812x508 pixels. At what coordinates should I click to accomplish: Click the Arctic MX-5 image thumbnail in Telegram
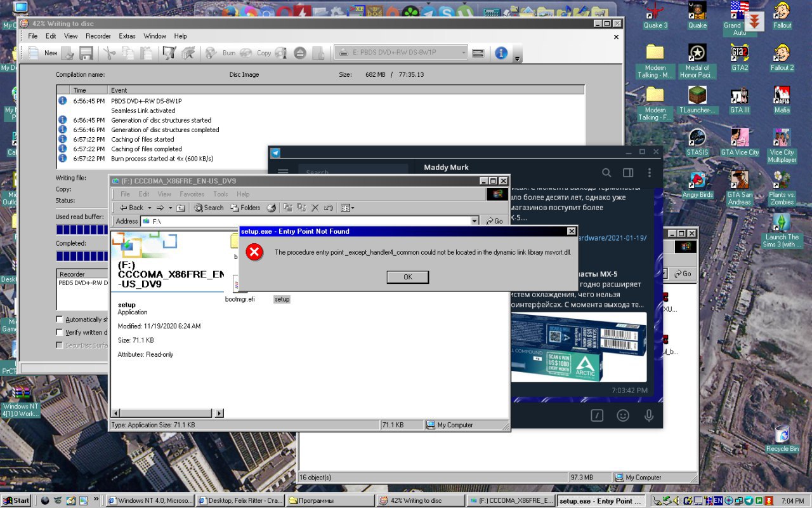coord(579,347)
